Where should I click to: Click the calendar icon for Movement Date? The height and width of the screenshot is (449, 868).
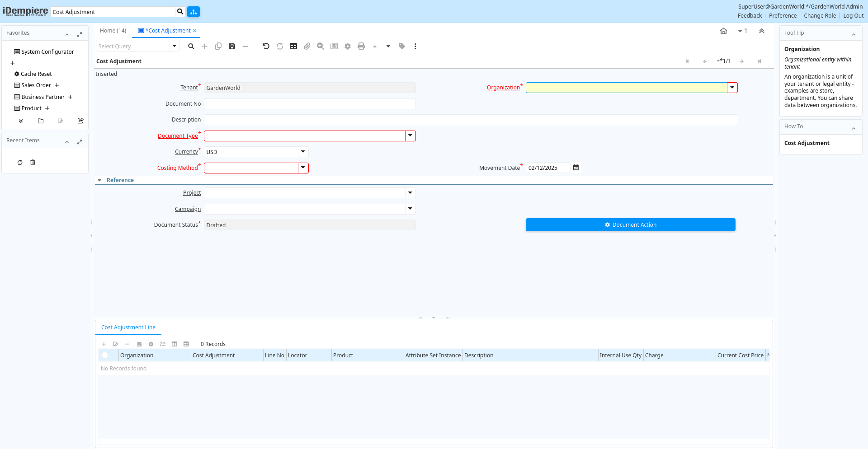(576, 168)
